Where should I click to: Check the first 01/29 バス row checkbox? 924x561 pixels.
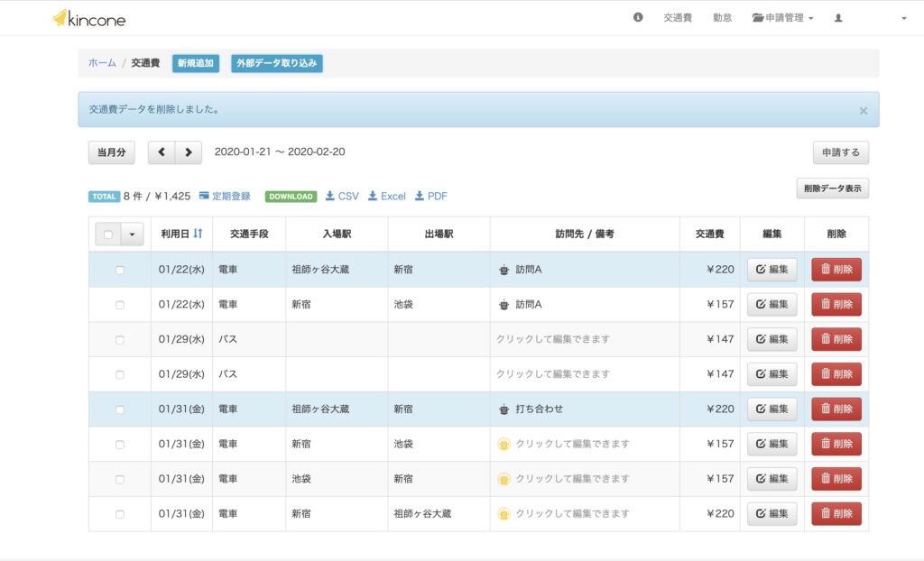click(x=120, y=339)
